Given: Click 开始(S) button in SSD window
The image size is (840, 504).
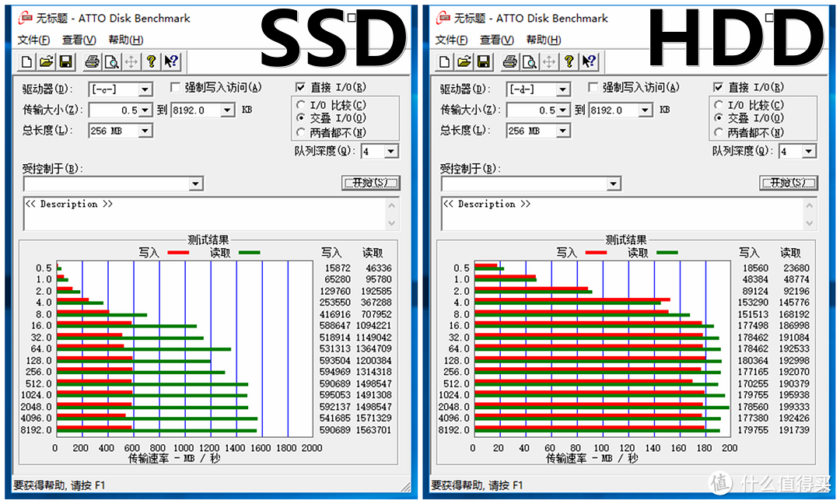Looking at the screenshot, I should pos(371,183).
